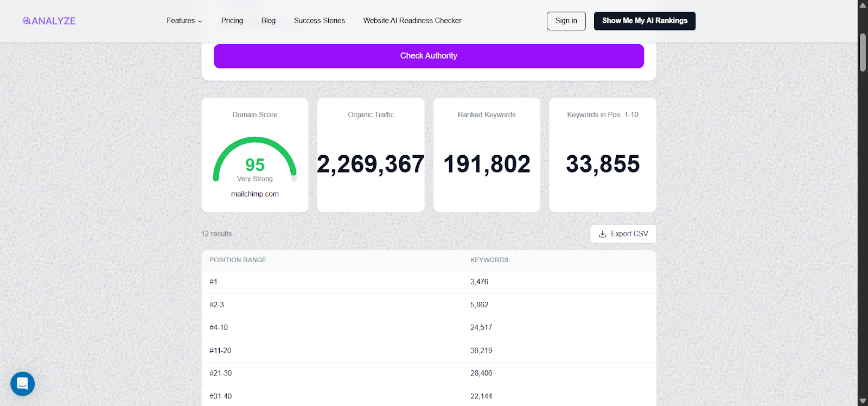Export results using Export CSV button
868x406 pixels.
point(623,234)
